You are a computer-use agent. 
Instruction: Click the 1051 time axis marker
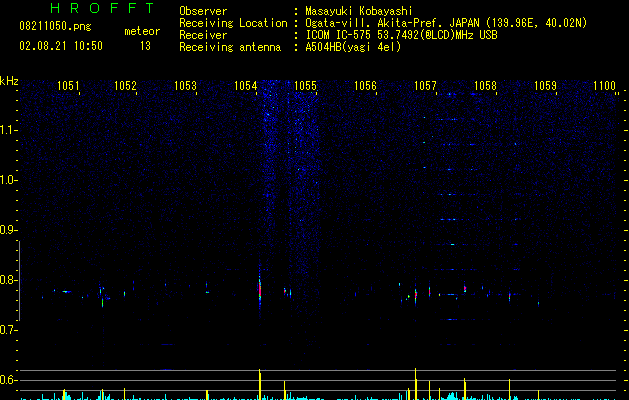[x=68, y=86]
